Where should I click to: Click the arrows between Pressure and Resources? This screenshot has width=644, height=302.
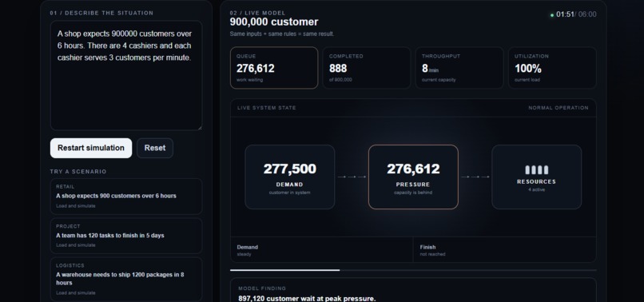(475, 177)
